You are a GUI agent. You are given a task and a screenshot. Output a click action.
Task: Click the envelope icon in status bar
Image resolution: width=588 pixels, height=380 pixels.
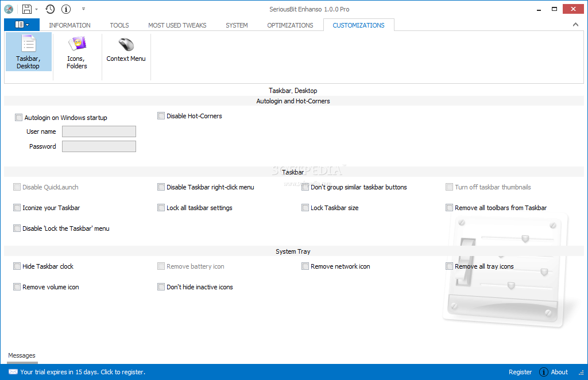[x=13, y=372]
